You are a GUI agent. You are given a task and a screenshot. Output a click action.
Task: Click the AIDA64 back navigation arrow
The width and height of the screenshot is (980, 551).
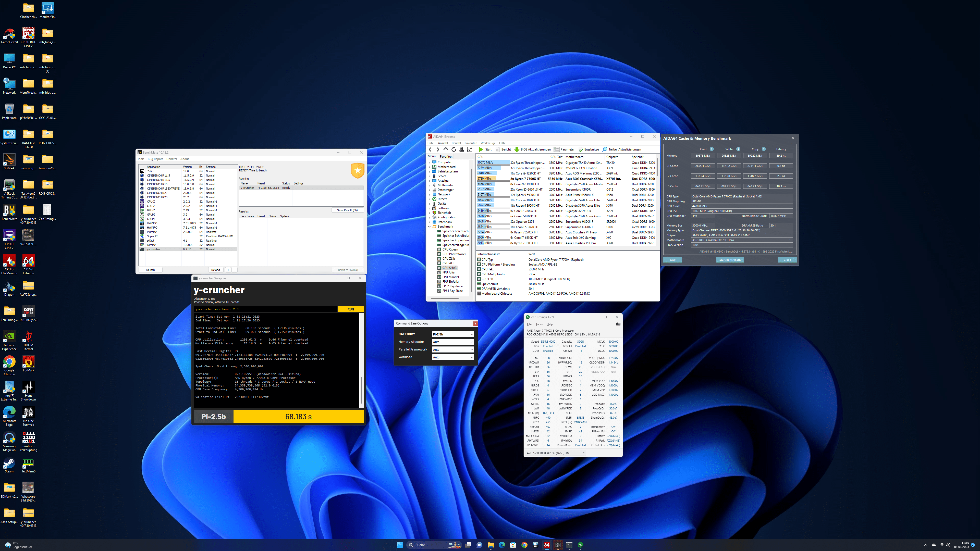click(x=430, y=149)
